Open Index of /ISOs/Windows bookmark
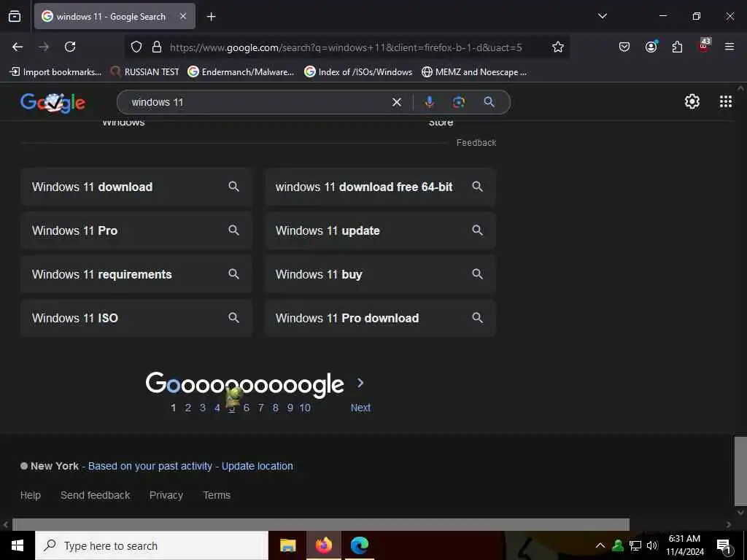The image size is (747, 560). pos(358,72)
